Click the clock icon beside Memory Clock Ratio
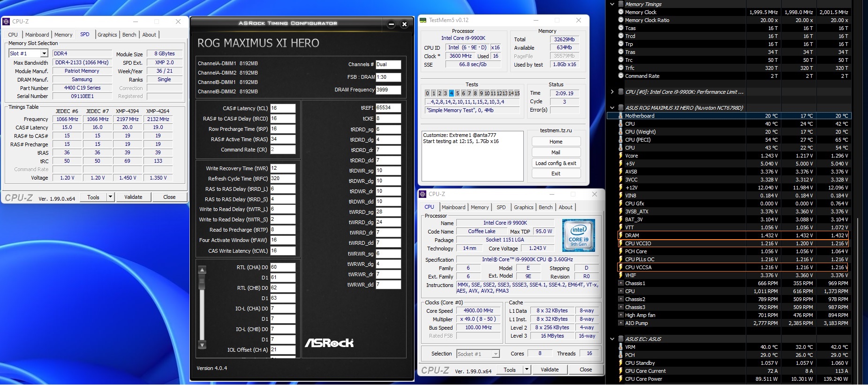The height and width of the screenshot is (385, 868). pyautogui.click(x=621, y=20)
